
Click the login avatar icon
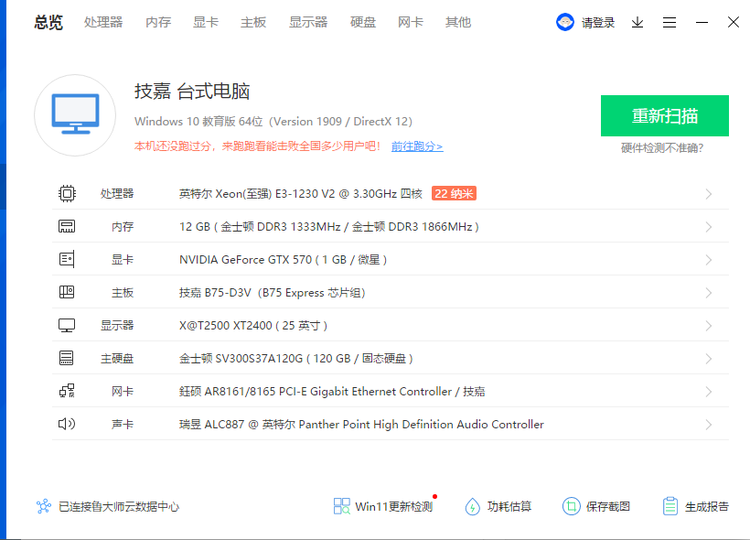pyautogui.click(x=566, y=22)
